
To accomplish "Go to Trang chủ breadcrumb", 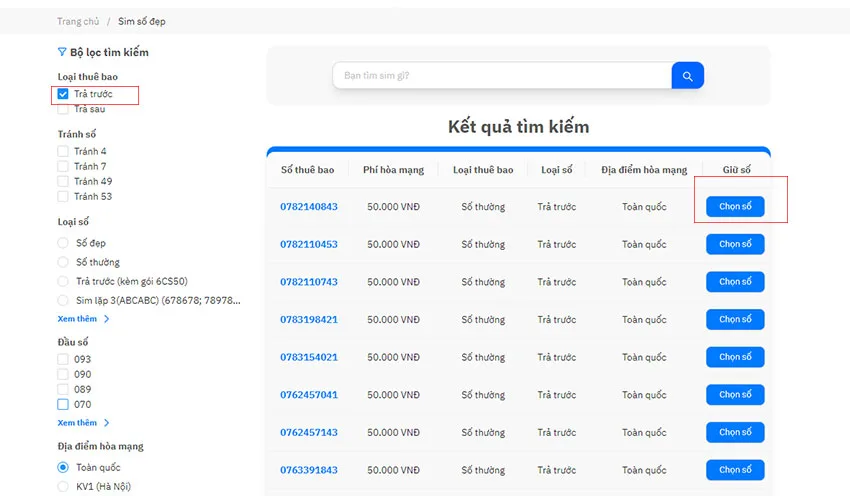I will coord(78,21).
